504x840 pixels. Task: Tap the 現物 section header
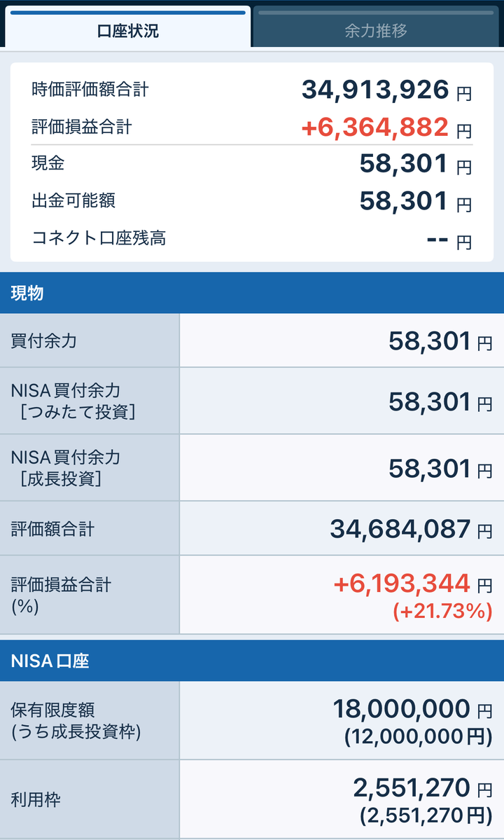252,293
